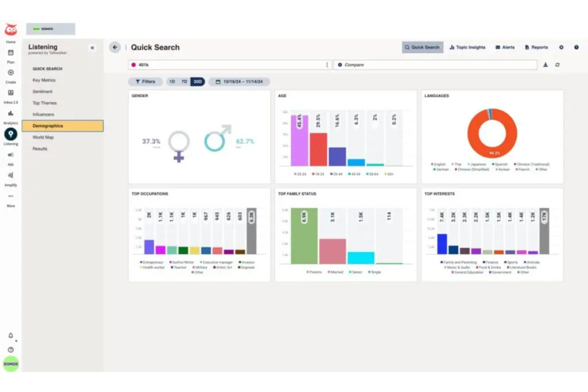588x392 pixels.
Task: Open the Analytics bar chart icon
Action: pyautogui.click(x=11, y=113)
